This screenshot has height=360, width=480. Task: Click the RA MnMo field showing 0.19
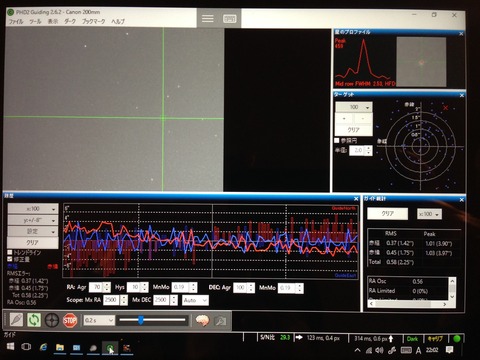(x=181, y=287)
